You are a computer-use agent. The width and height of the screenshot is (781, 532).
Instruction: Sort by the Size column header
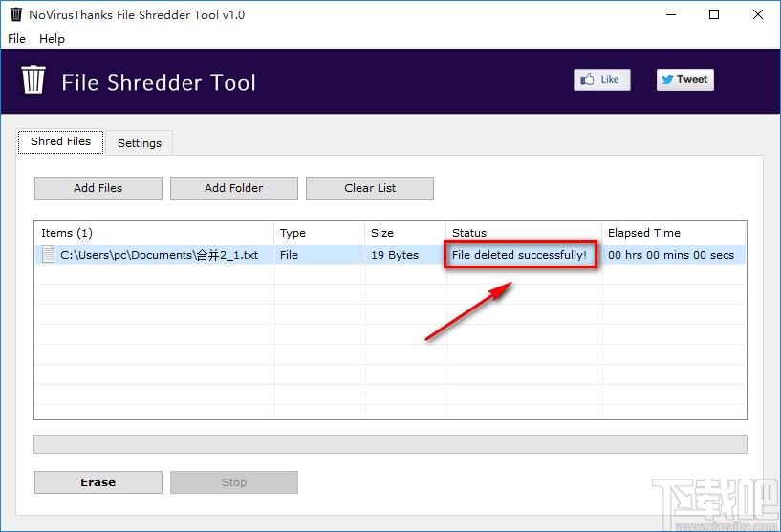(x=405, y=233)
